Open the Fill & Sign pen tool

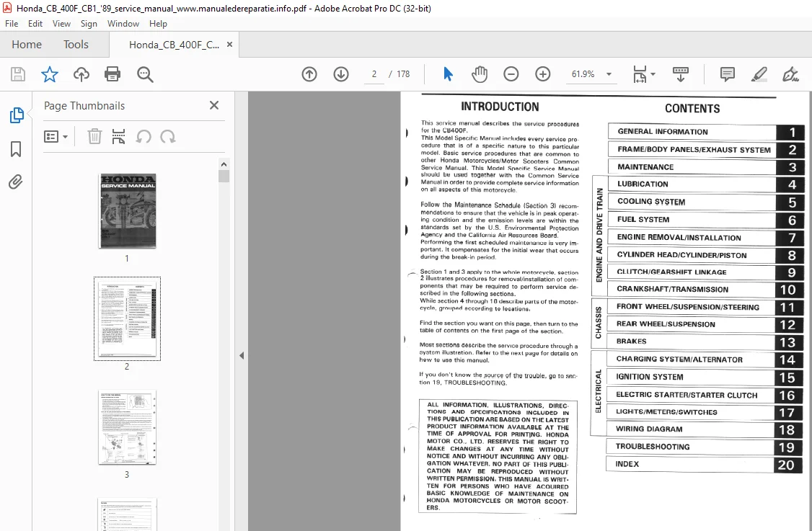pos(790,74)
